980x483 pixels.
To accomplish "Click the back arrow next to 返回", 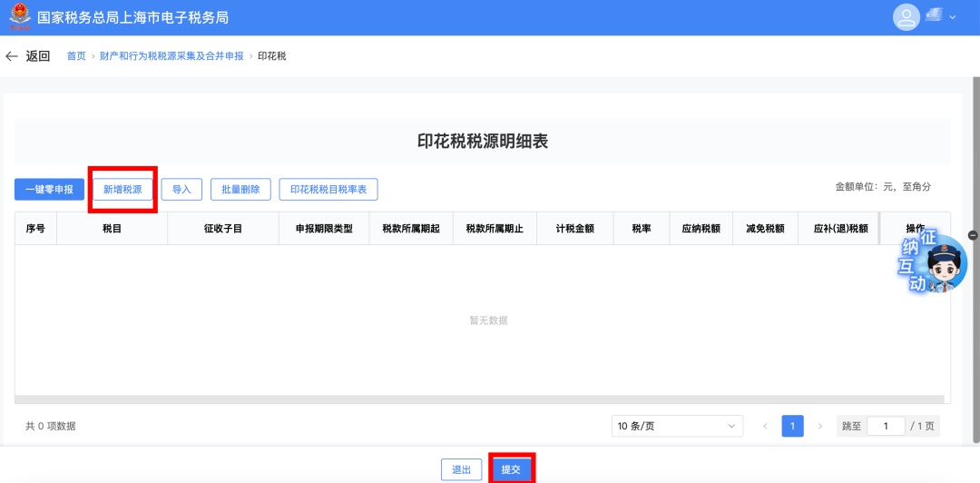I will 12,56.
